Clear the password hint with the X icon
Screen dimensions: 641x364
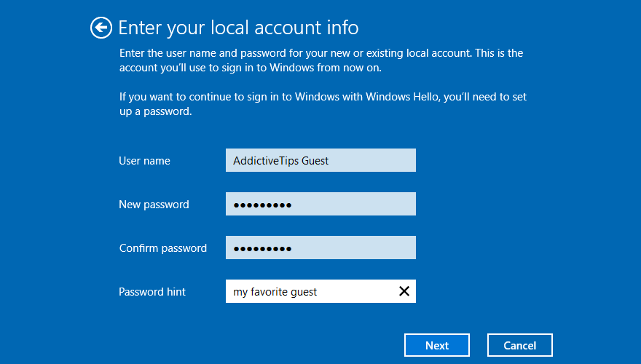point(404,291)
